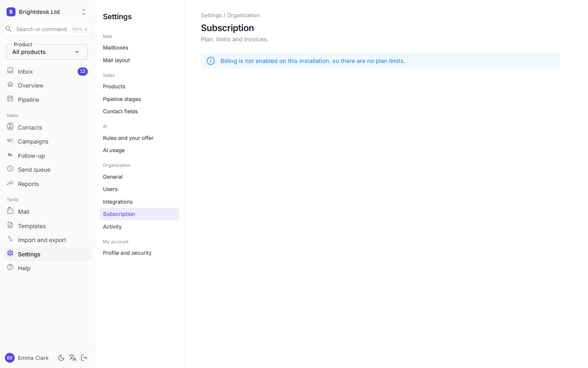Focus the Search or command field
The image size is (588, 368).
click(x=47, y=29)
